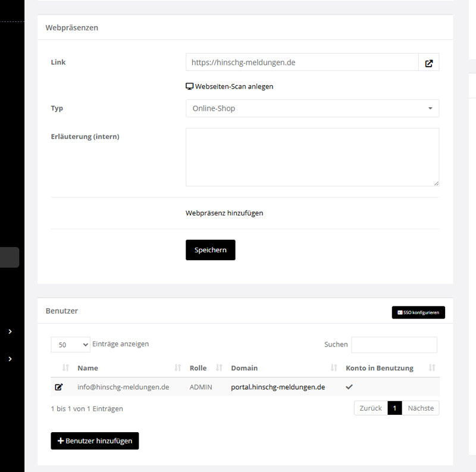Click into the Erläuterung (intern) textarea
This screenshot has height=472, width=476.
point(312,157)
